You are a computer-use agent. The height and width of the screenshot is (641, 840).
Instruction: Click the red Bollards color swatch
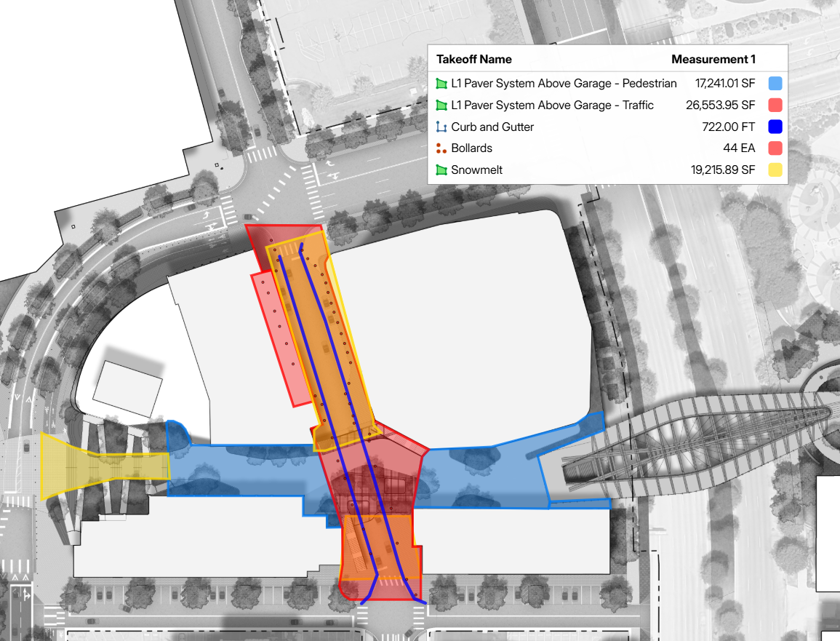775,148
